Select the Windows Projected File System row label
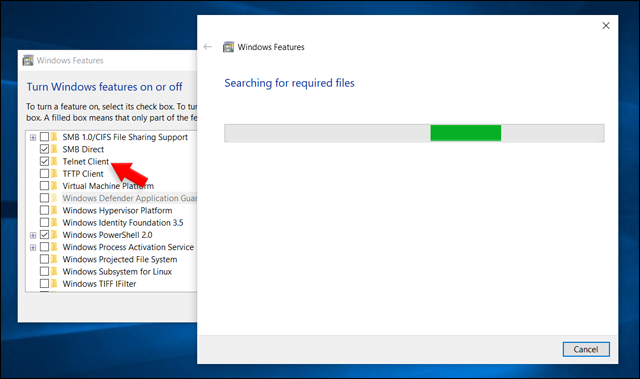 [120, 259]
